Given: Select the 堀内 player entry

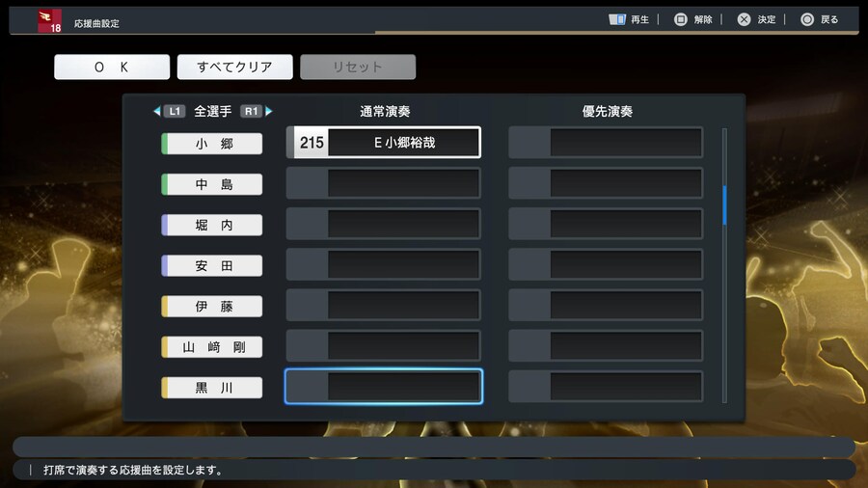Looking at the screenshot, I should pyautogui.click(x=212, y=225).
